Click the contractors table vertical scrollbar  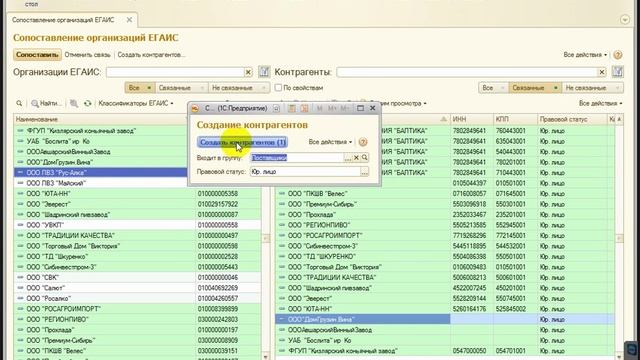pos(619,238)
